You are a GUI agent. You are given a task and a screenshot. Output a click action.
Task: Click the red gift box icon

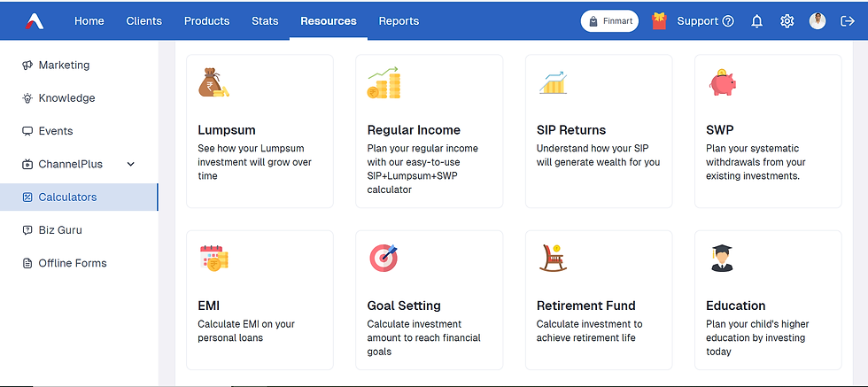click(659, 21)
